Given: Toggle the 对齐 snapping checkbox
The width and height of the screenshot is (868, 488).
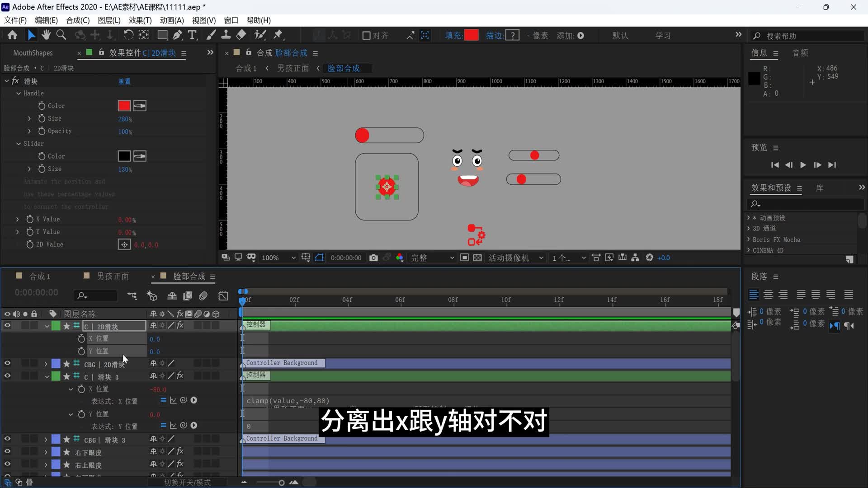Looking at the screenshot, I should point(367,35).
